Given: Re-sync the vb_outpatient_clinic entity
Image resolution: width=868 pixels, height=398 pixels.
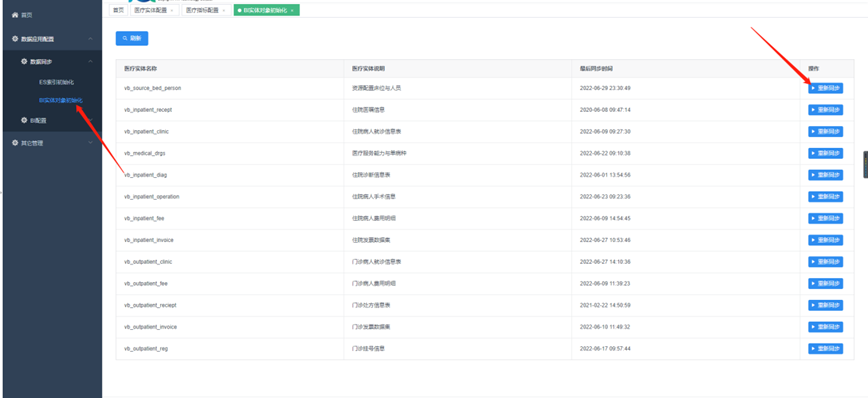Looking at the screenshot, I should (825, 261).
